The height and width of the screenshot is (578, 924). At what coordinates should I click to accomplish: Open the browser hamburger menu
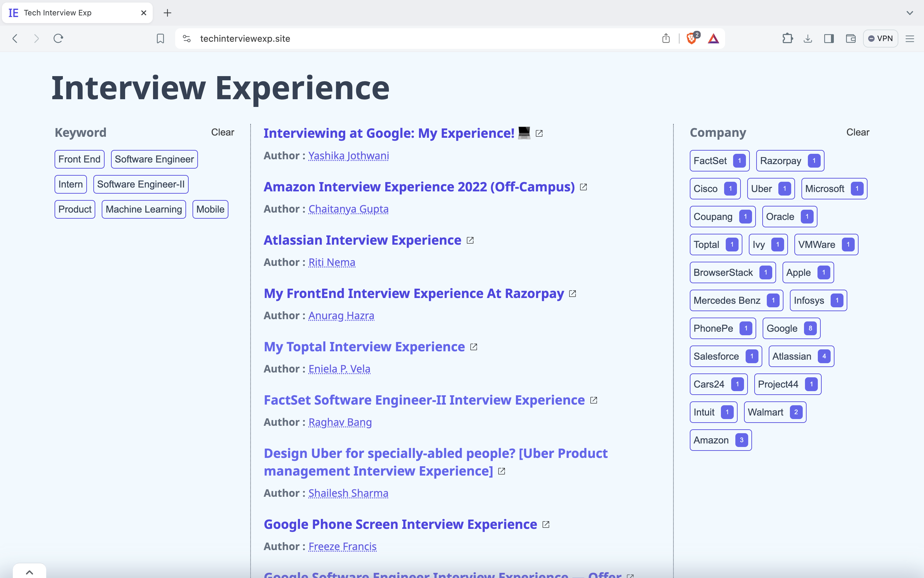pyautogui.click(x=910, y=39)
